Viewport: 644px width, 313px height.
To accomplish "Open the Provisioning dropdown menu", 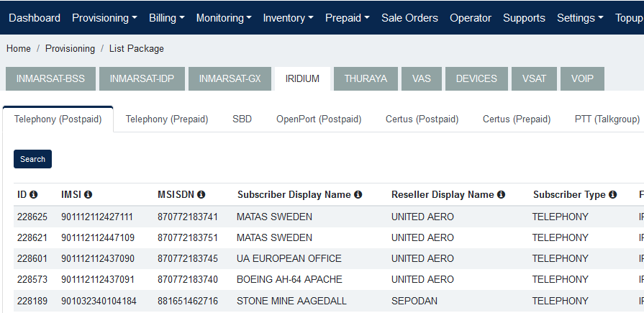I will (x=104, y=18).
